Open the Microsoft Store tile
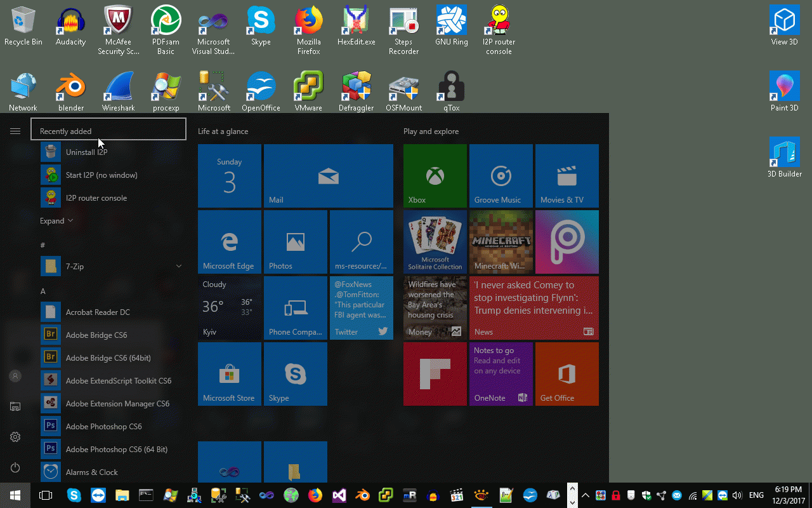This screenshot has width=812, height=508. coord(230,374)
